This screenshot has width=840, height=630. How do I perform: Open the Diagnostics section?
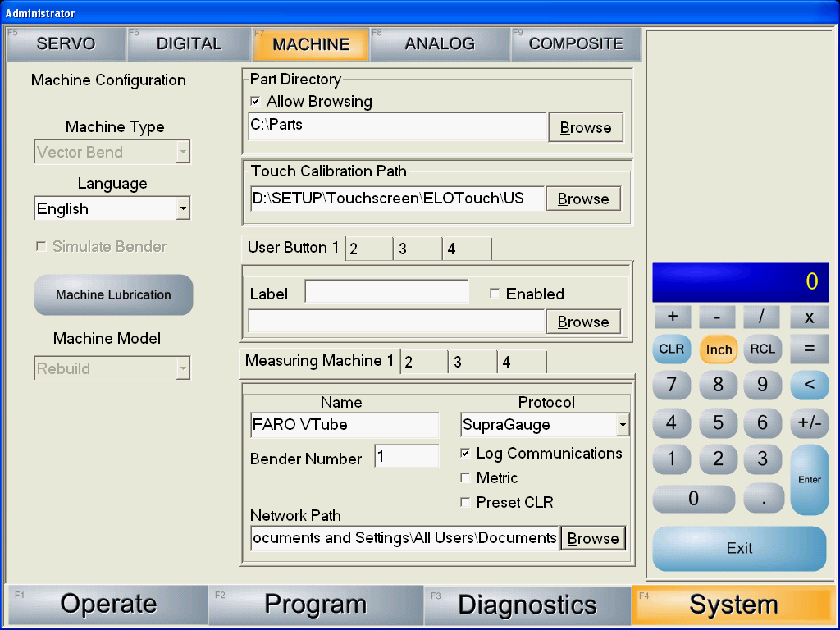coord(527,605)
